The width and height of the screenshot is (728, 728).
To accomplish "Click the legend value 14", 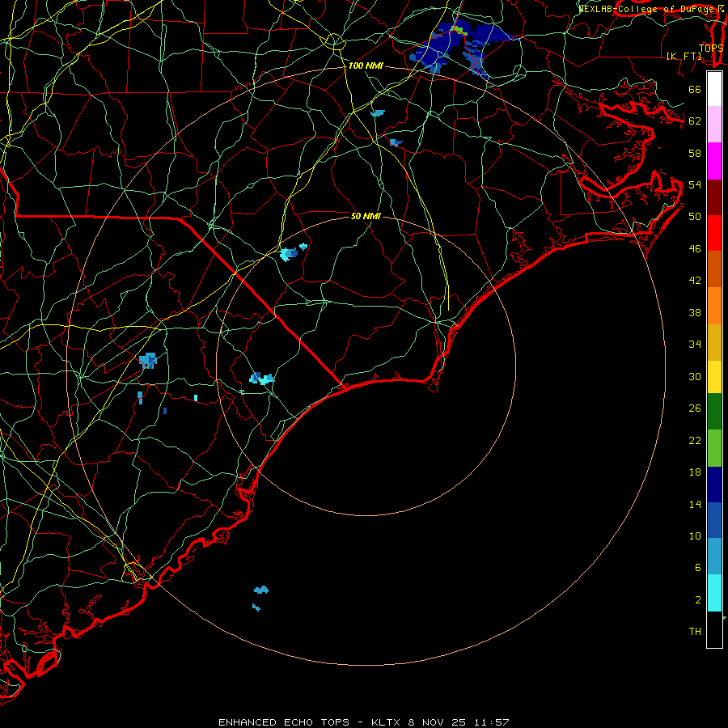I will pos(695,504).
